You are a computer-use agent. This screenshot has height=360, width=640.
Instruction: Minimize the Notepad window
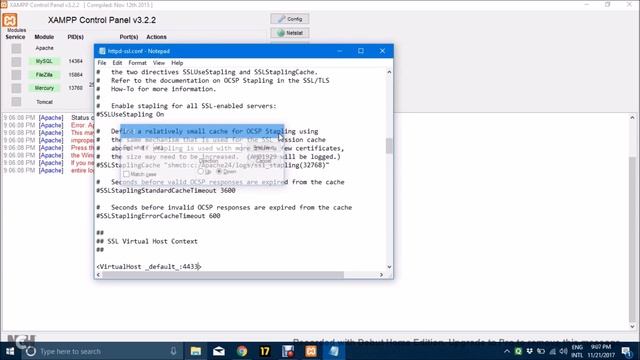tap(340, 51)
